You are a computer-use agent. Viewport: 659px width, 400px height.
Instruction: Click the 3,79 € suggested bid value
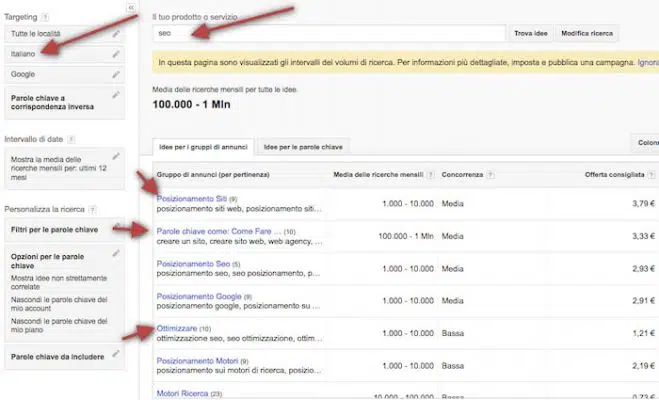(643, 204)
